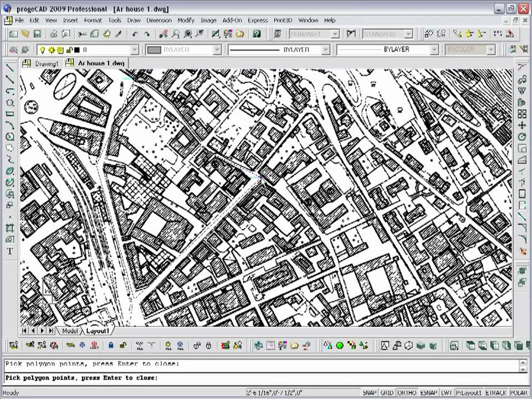This screenshot has width=532, height=399.
Task: Toggle ORTHO mode in status bar
Action: tap(407, 392)
